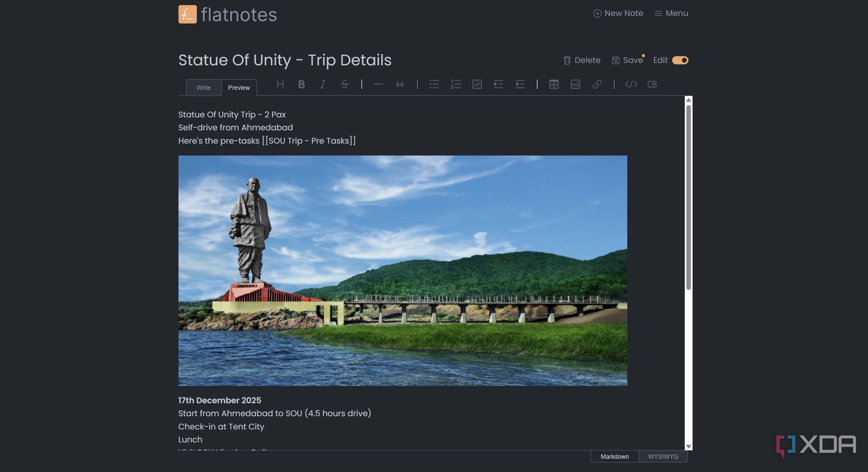Click the vertical scrollbar thumb
This screenshot has height=472, width=868.
pos(688,197)
